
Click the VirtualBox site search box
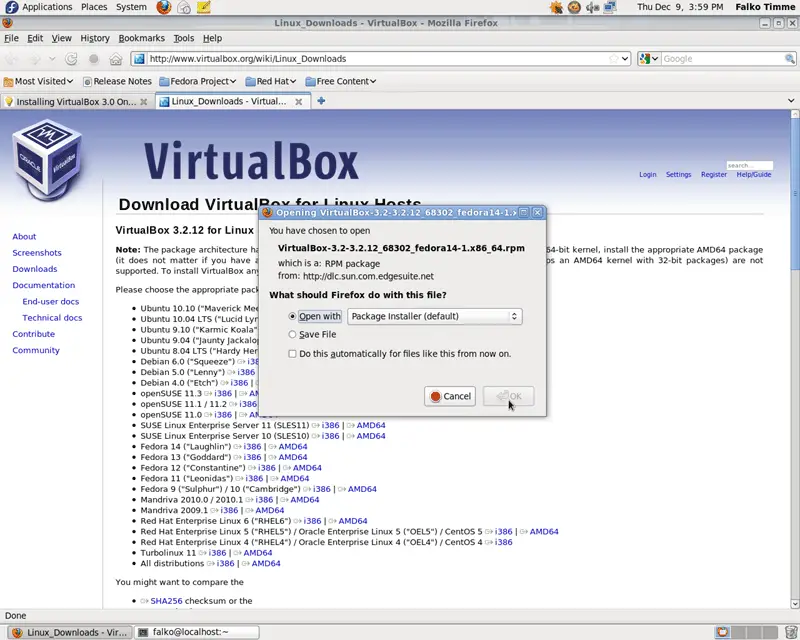point(749,165)
